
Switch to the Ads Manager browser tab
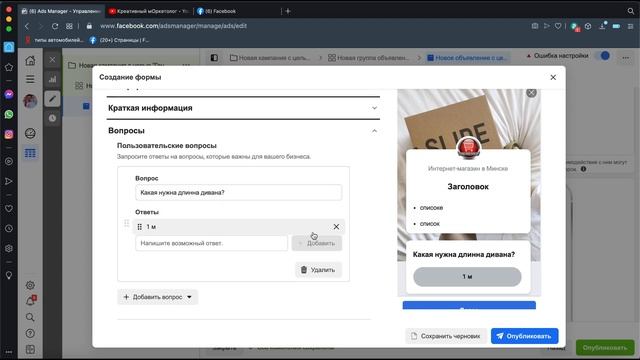(61, 11)
